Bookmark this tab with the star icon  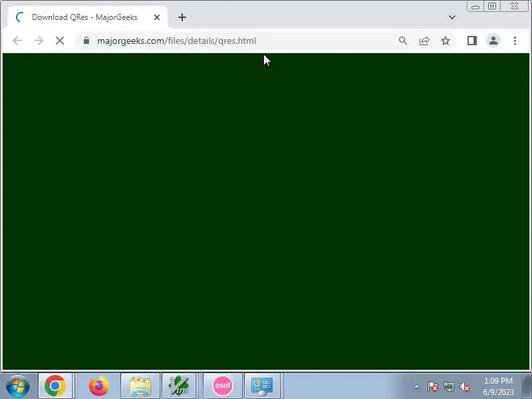(446, 41)
